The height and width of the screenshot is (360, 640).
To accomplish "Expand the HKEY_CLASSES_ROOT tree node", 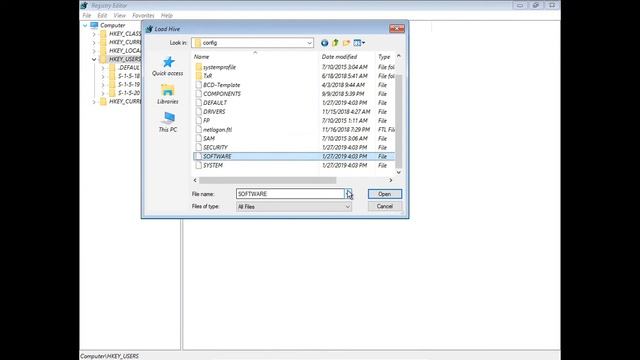I will (x=94, y=34).
